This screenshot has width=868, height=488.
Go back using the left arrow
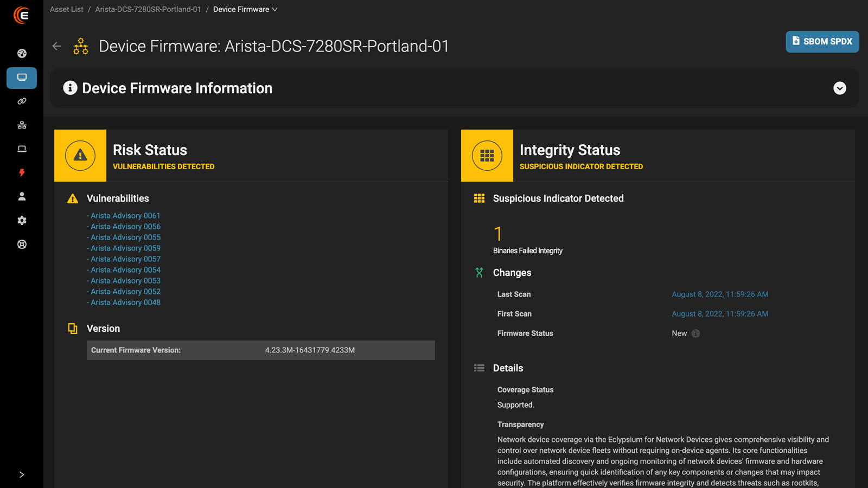click(x=56, y=46)
